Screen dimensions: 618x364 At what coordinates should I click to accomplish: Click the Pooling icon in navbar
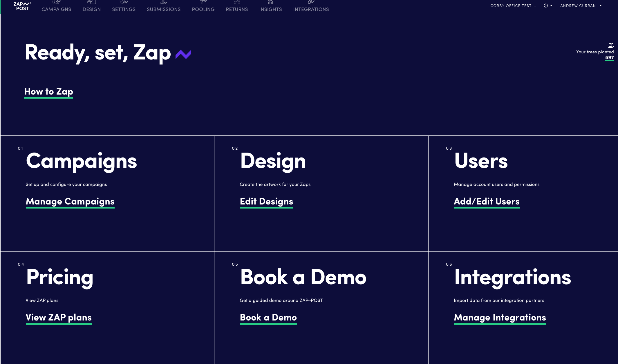(x=203, y=2)
